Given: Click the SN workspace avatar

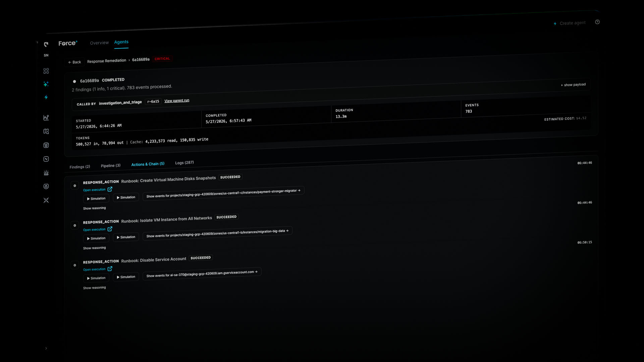Looking at the screenshot, I should click(46, 55).
